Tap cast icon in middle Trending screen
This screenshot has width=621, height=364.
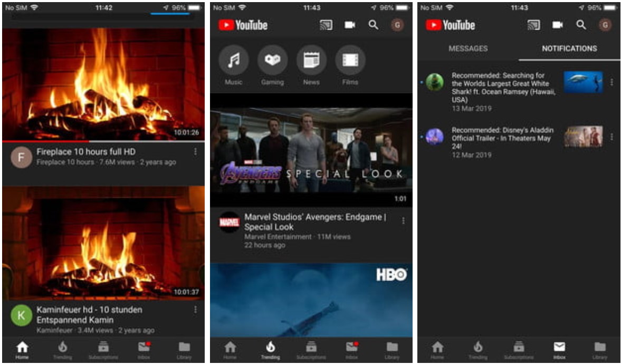point(326,25)
